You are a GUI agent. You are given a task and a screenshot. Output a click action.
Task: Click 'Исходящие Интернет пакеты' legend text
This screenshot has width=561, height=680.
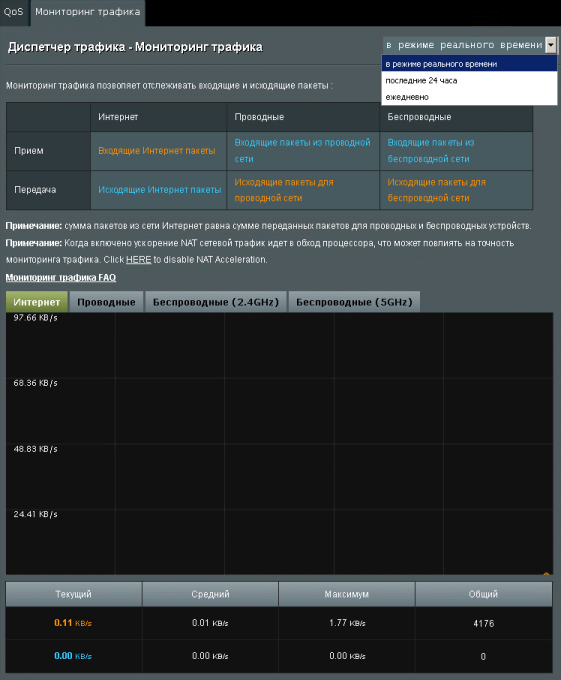[x=160, y=190]
